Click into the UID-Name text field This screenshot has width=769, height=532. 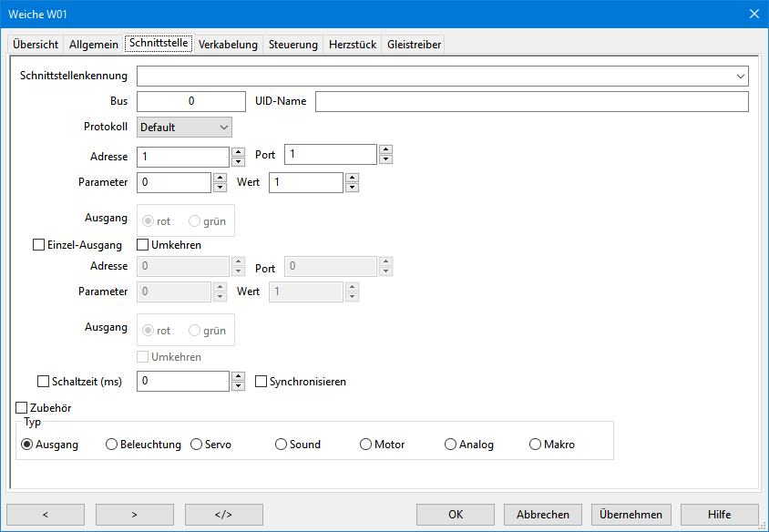click(x=531, y=101)
